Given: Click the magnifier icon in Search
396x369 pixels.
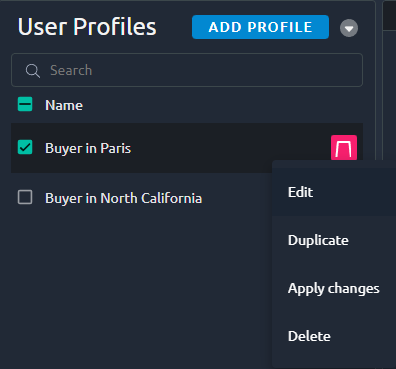Looking at the screenshot, I should pos(33,71).
